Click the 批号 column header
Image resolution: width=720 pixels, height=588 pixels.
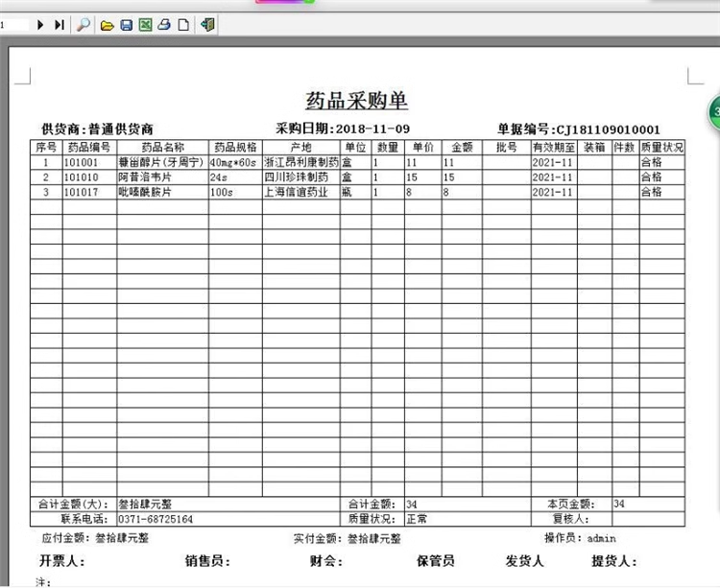507,147
